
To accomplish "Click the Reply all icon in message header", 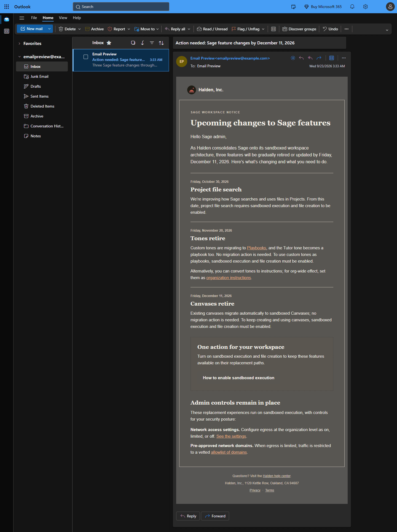I will (x=310, y=58).
